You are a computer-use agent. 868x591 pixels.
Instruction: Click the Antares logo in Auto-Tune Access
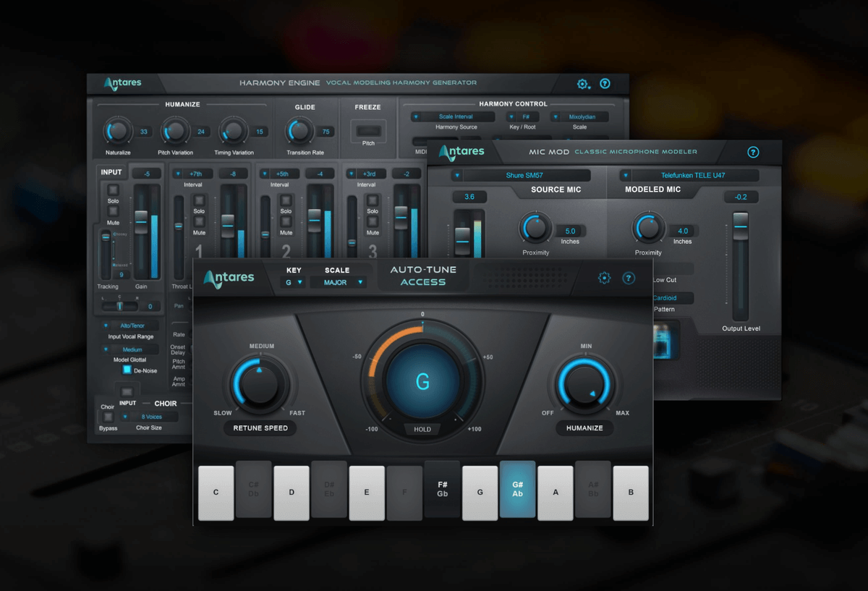[229, 278]
